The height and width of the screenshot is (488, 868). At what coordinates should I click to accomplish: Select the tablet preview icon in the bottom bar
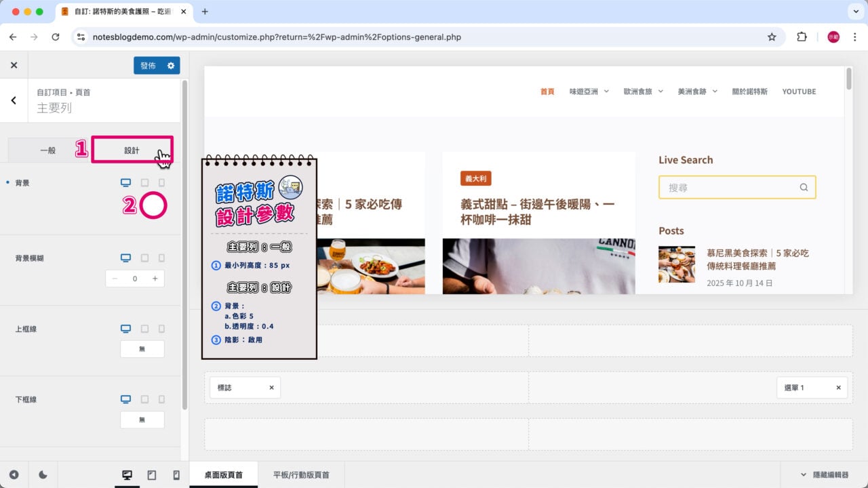[x=151, y=474]
